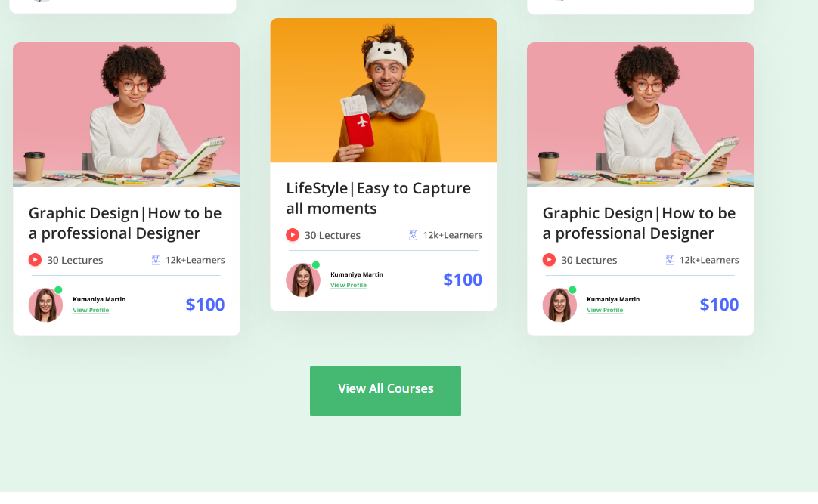Click learners icon on LifeStyle card

click(414, 235)
